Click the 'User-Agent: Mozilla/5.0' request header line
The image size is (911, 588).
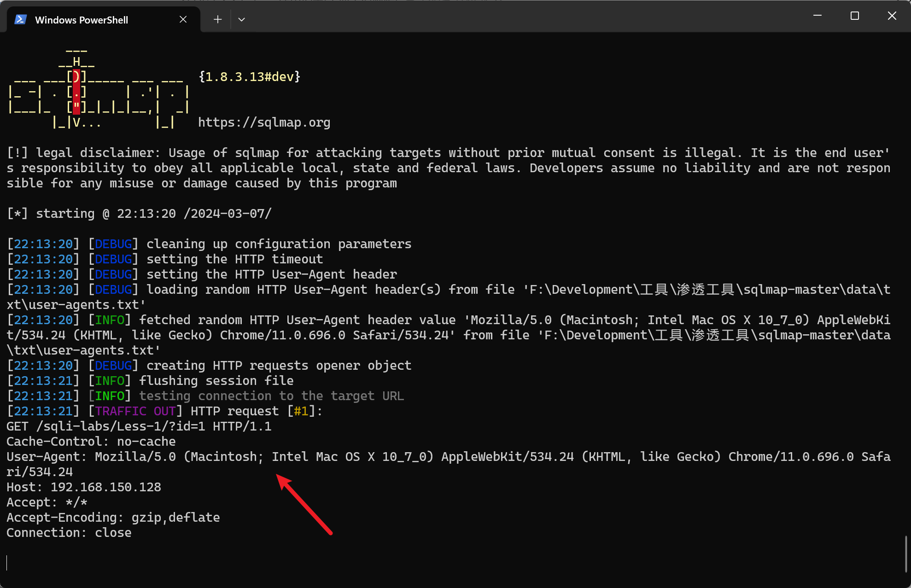pyautogui.click(x=449, y=464)
